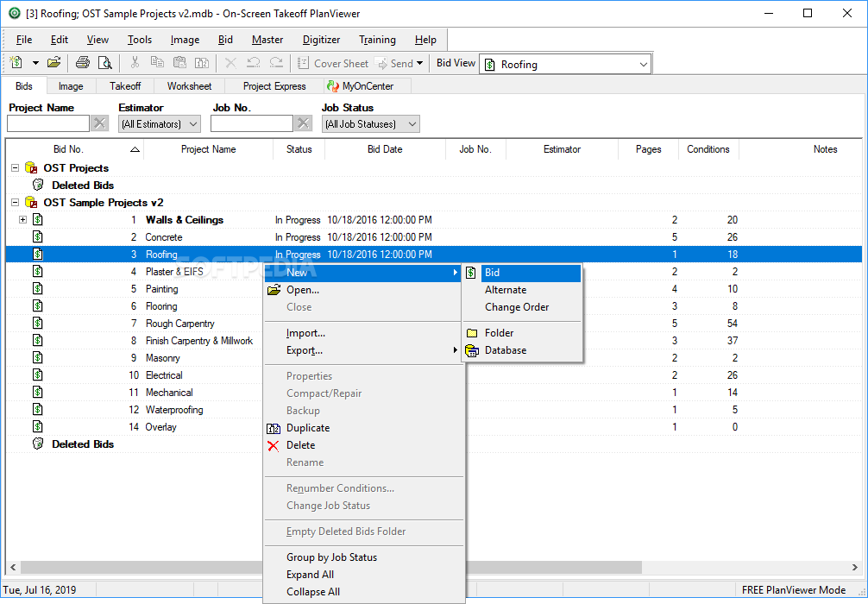Viewport: 868px width, 604px height.
Task: Click the New Bid toolbar icon
Action: pos(16,63)
